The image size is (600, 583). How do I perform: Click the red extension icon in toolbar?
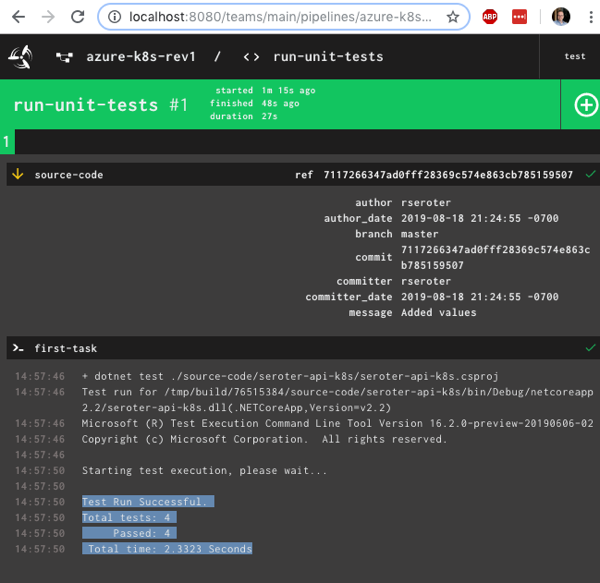[519, 17]
